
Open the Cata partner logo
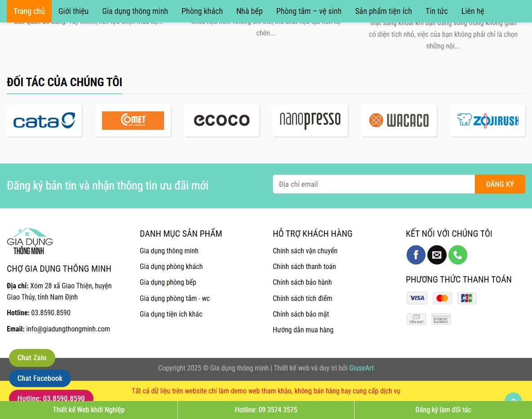click(x=44, y=121)
